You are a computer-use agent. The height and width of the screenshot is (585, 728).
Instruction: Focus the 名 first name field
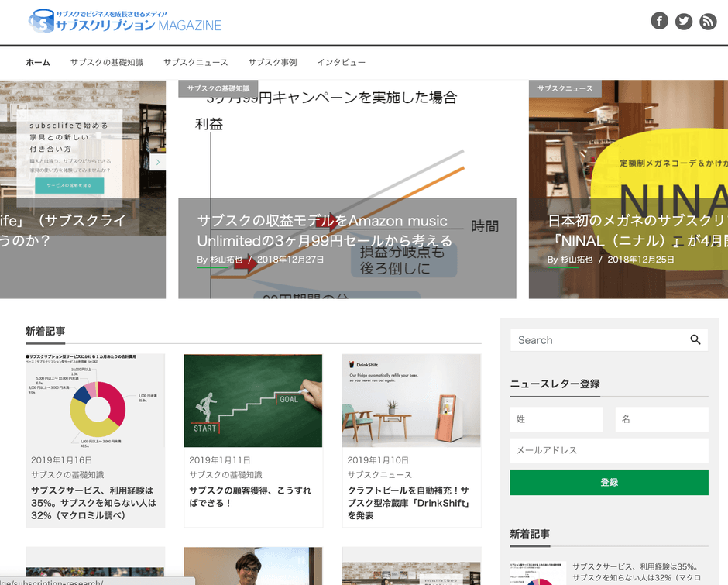pyautogui.click(x=661, y=419)
